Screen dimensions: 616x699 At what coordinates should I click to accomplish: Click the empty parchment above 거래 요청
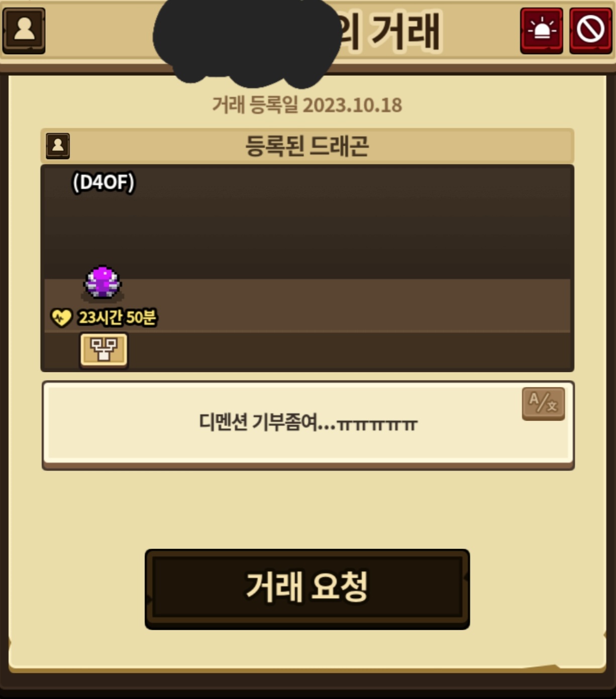point(307,510)
